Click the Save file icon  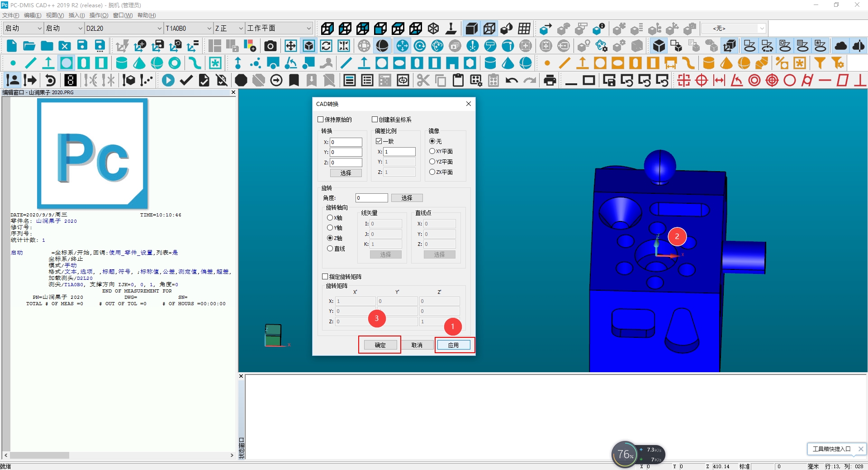(82, 46)
